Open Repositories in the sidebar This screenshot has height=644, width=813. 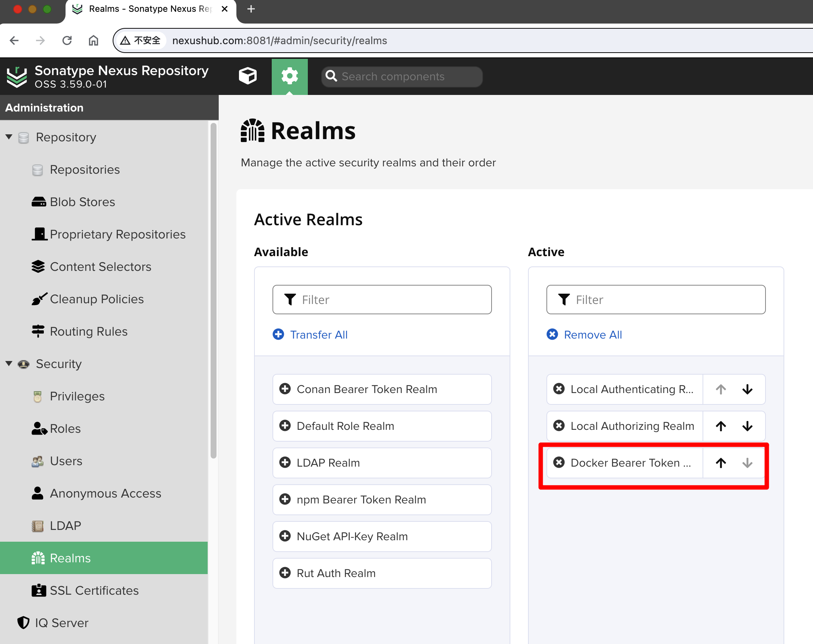pos(85,170)
